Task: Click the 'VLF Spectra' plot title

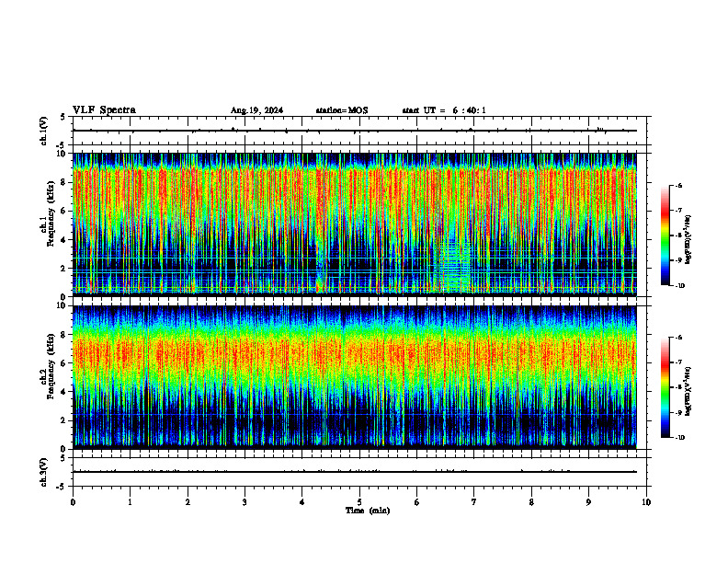Action: 104,110
